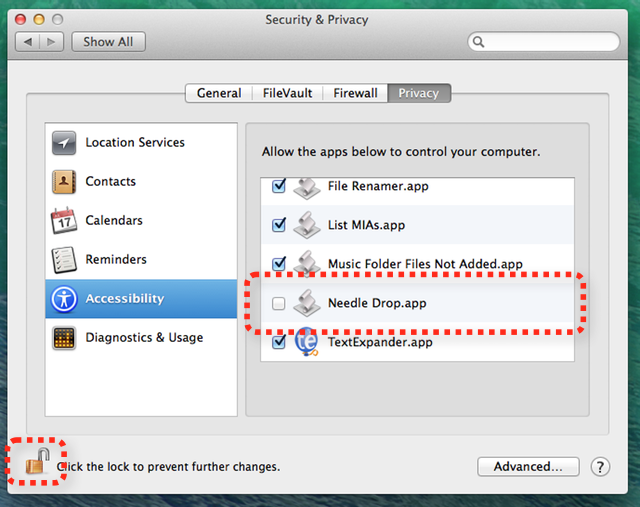
Task: Open Calendars privacy category
Action: (141, 220)
